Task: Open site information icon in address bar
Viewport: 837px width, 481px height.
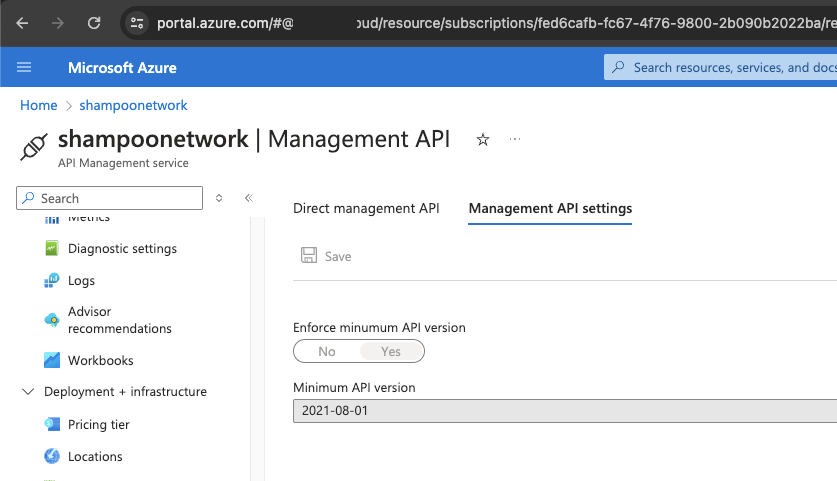Action: point(137,23)
